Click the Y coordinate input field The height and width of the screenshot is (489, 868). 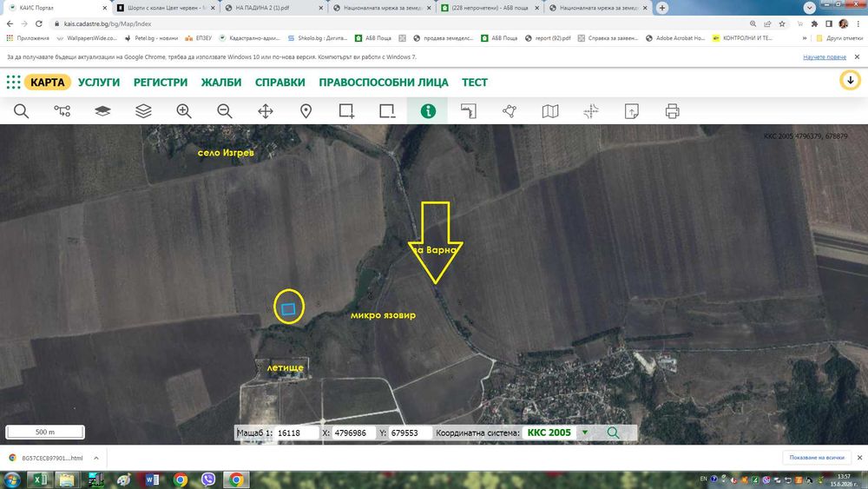point(411,433)
